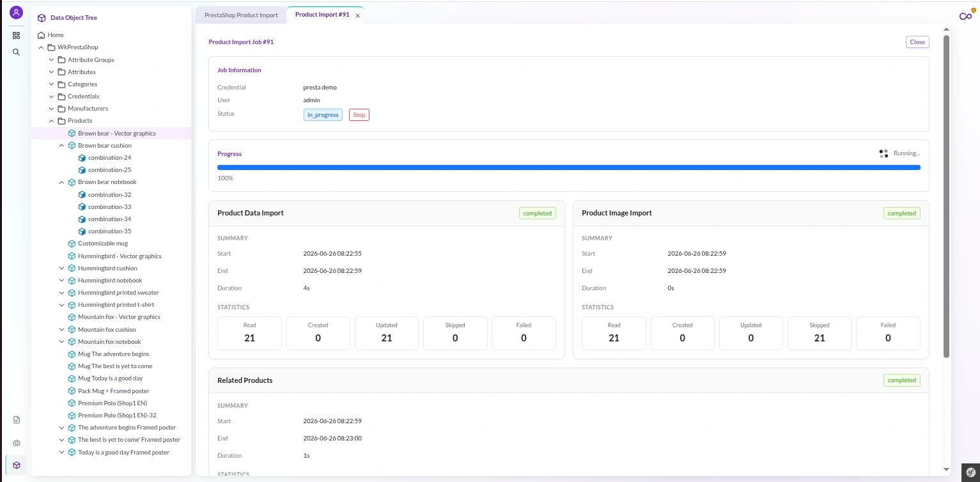The height and width of the screenshot is (482, 980).
Task: Stop the in-progress import job
Action: coord(359,115)
